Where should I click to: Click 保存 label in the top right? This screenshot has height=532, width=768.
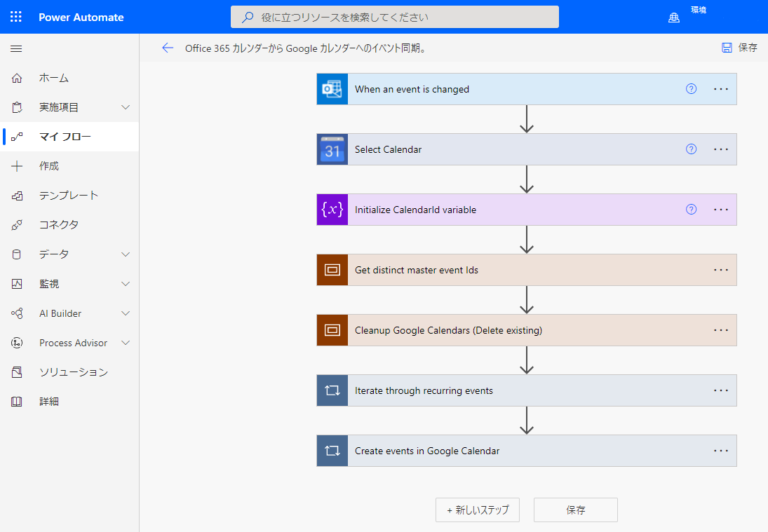point(748,48)
